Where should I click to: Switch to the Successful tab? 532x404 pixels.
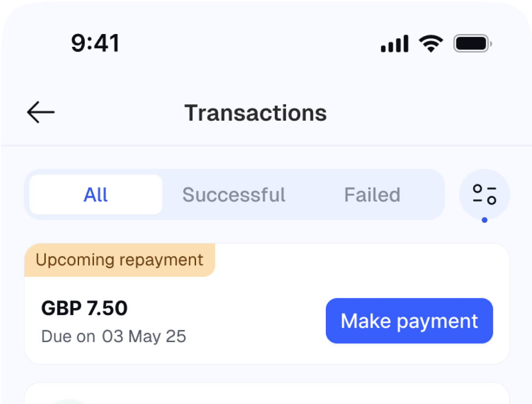(x=234, y=194)
